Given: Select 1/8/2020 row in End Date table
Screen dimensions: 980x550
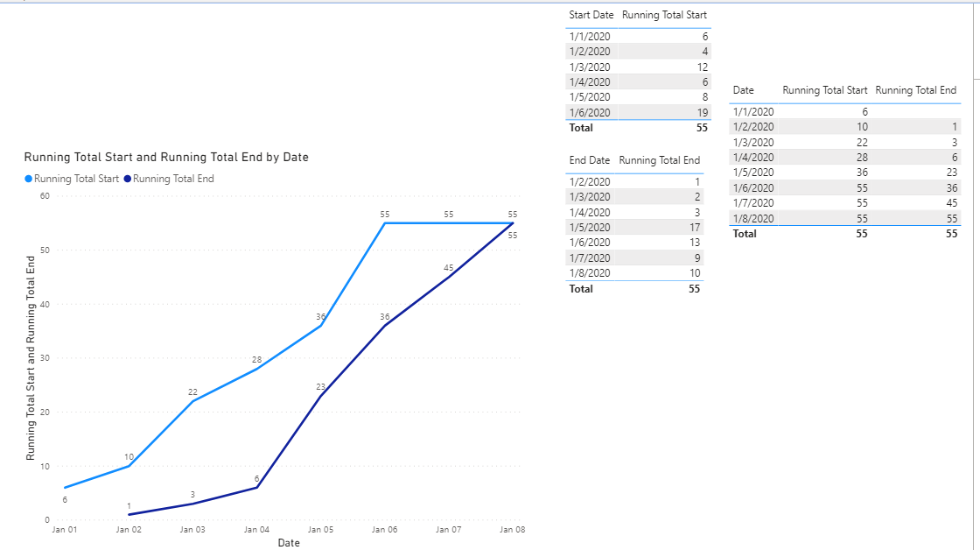Looking at the screenshot, I should pyautogui.click(x=634, y=272).
